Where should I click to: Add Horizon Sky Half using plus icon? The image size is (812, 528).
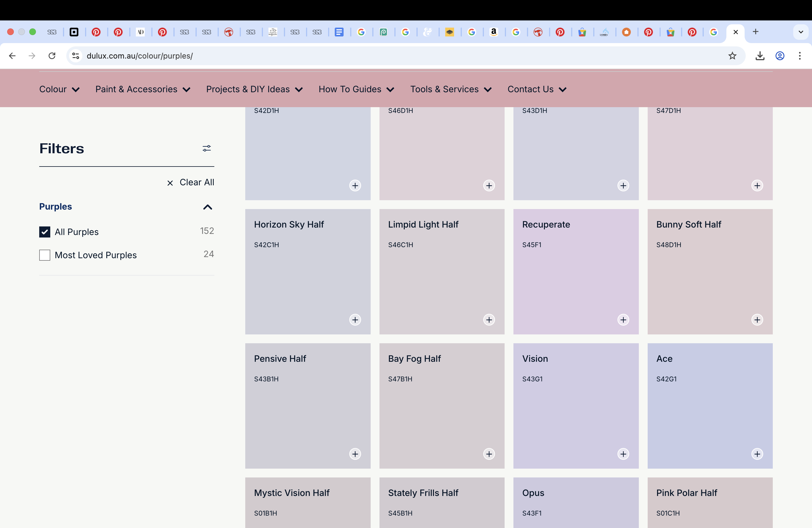tap(355, 320)
